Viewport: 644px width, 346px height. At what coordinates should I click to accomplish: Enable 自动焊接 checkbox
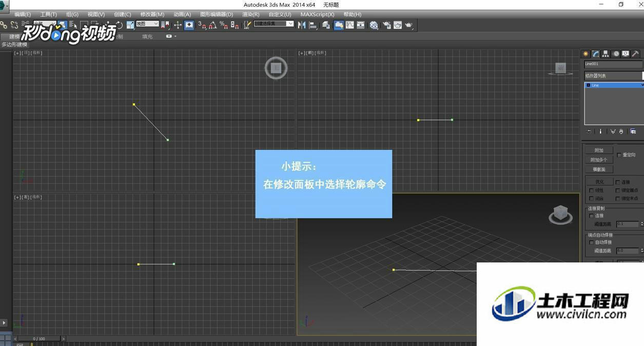pos(592,242)
